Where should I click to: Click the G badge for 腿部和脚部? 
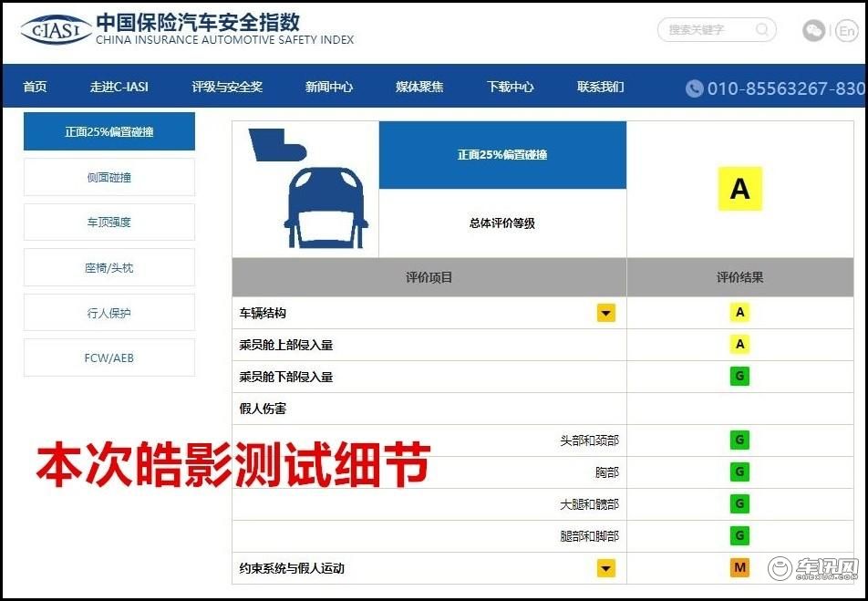(x=739, y=536)
